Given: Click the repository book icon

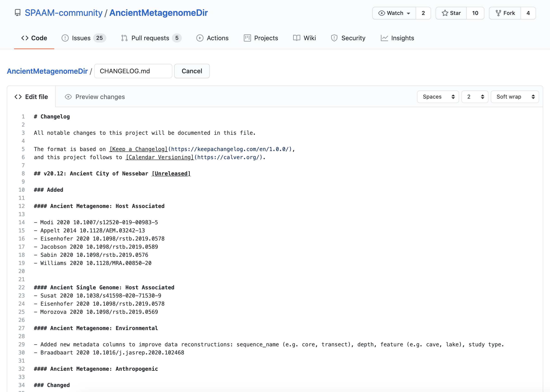Looking at the screenshot, I should pyautogui.click(x=18, y=13).
